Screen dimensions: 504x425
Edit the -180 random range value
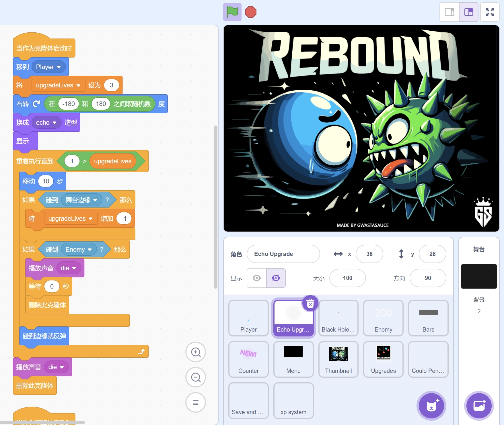(69, 104)
